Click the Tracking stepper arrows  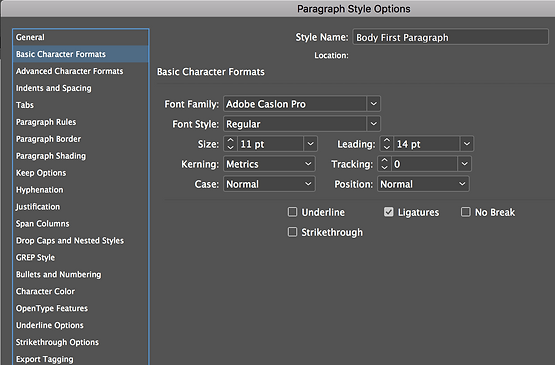click(384, 164)
